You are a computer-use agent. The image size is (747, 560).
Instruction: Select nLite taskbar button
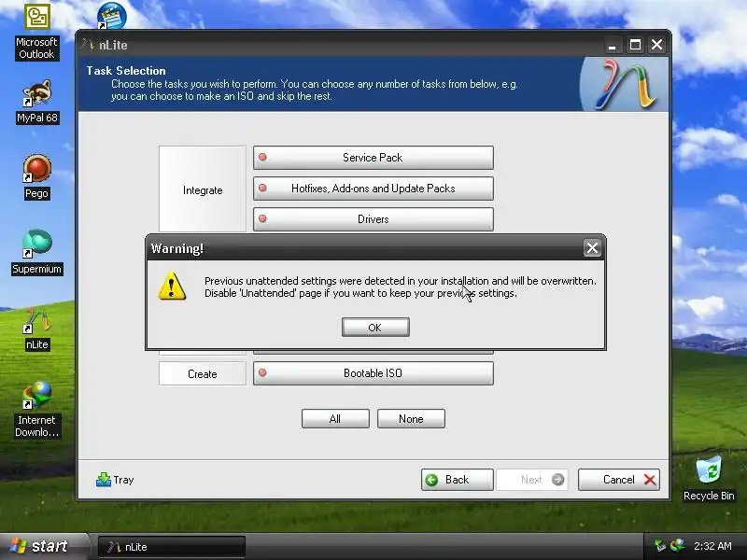172,547
